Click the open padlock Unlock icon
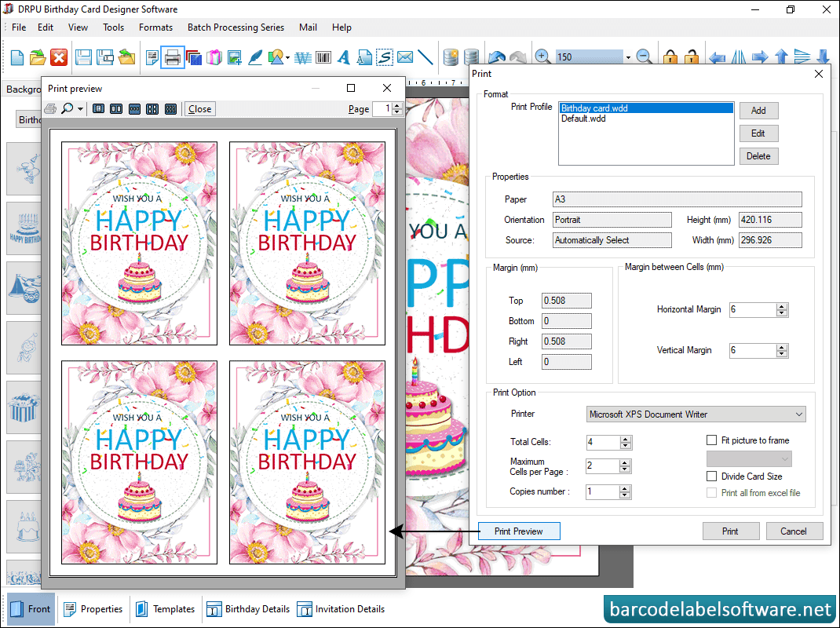 coord(692,57)
